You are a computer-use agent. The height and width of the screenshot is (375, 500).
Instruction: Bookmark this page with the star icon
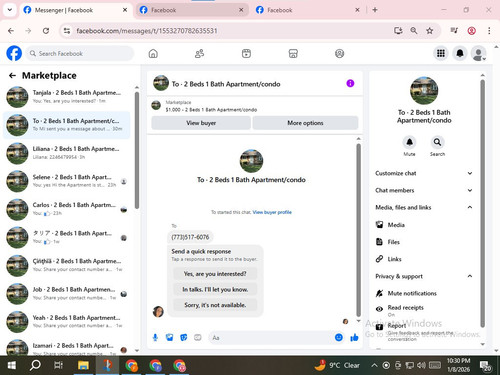[x=430, y=31]
